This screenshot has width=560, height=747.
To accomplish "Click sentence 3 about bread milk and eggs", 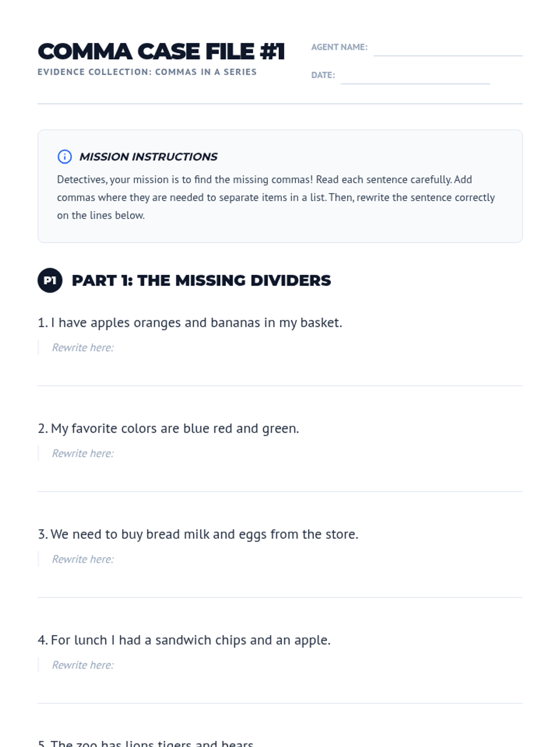I will click(198, 534).
